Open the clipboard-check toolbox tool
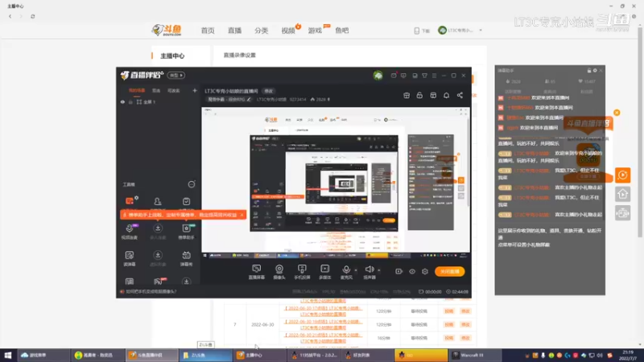Image resolution: width=644 pixels, height=362 pixels. [186, 201]
